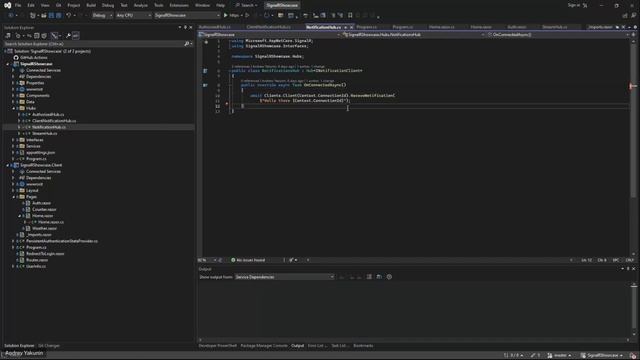Select appsettings.json in Solution Explorer
Viewport: 640px width, 360px height.
tap(40, 153)
